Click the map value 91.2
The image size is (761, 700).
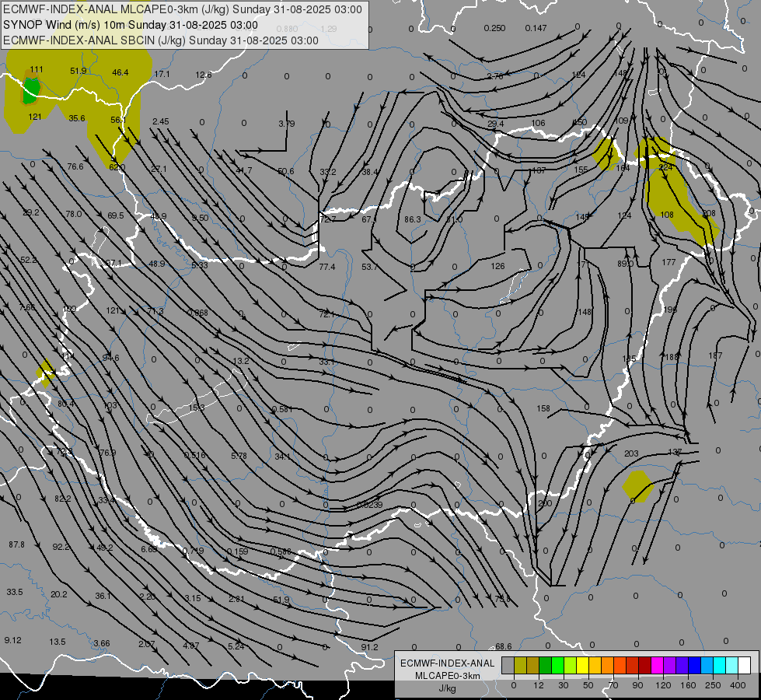tap(369, 646)
